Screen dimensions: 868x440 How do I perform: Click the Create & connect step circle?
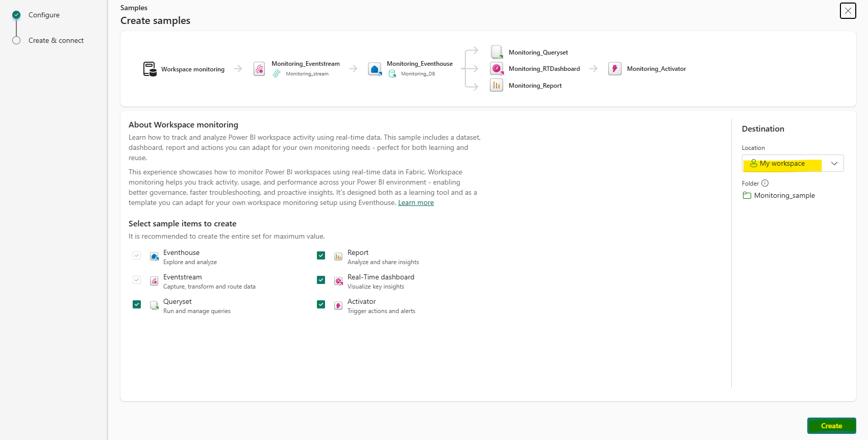click(x=16, y=40)
